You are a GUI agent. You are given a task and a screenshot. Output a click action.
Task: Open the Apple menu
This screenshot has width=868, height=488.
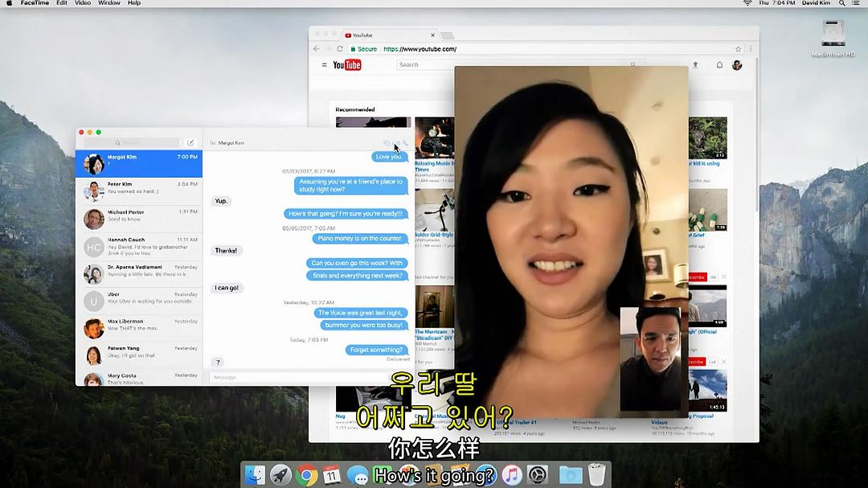click(9, 3)
